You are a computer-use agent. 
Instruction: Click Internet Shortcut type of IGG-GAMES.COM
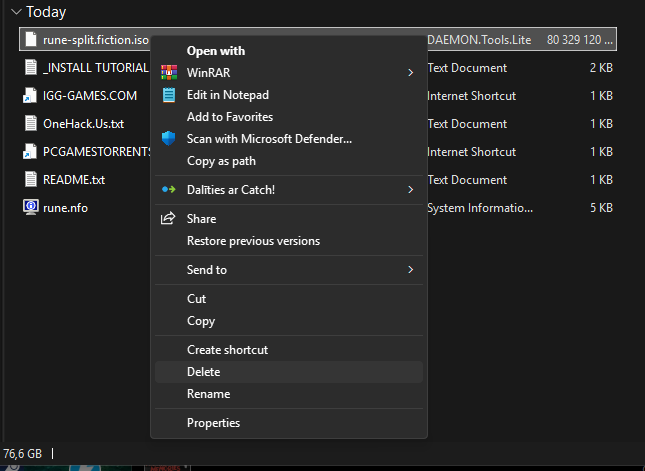(x=471, y=96)
